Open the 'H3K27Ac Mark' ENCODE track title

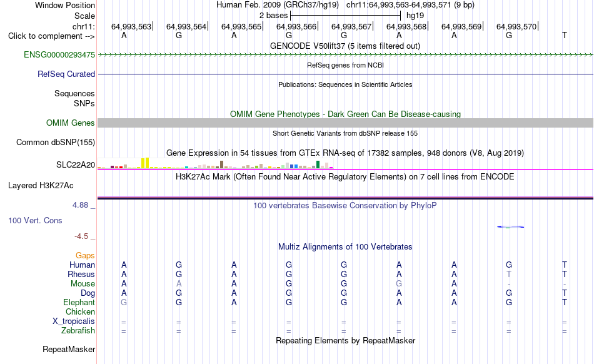pos(345,176)
